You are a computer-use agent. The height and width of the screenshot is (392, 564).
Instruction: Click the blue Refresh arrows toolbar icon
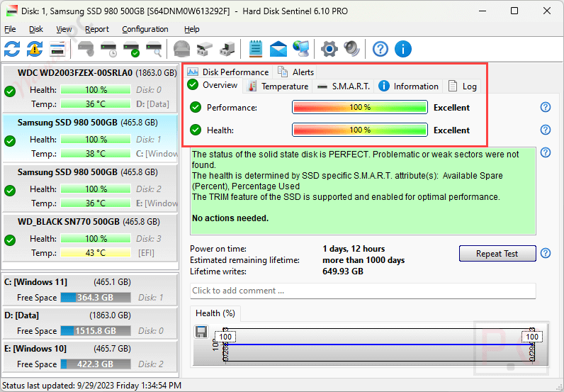12,49
